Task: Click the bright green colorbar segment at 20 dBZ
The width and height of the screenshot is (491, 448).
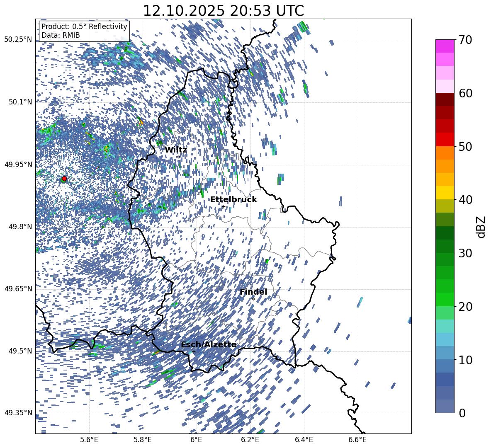Action: [x=445, y=299]
